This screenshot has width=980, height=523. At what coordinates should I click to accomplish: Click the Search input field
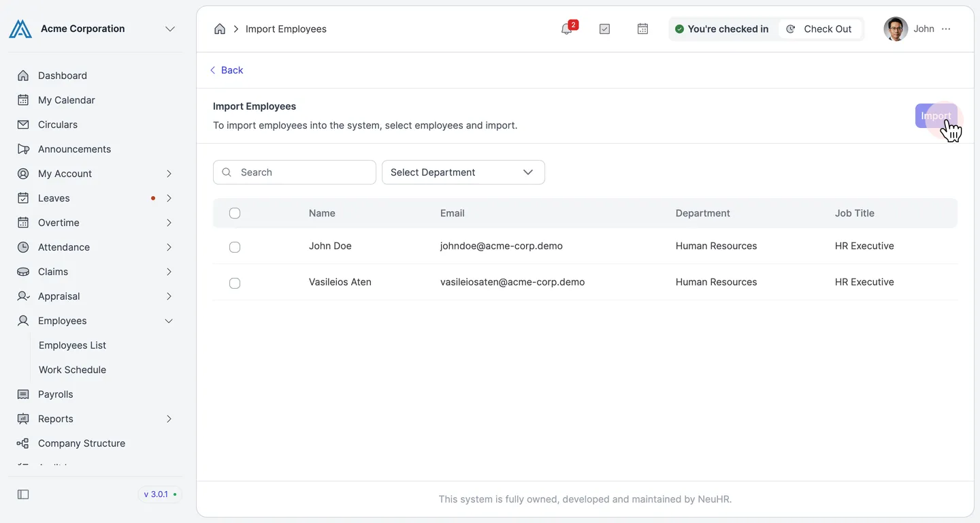point(295,172)
